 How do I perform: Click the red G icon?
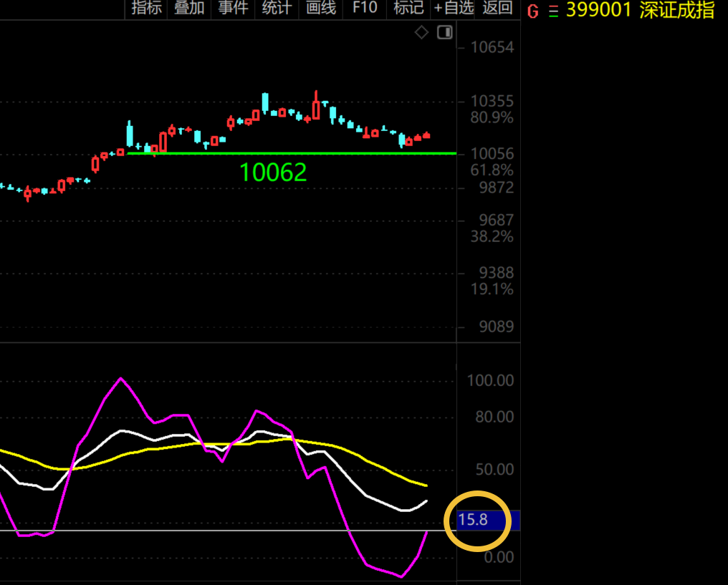533,11
